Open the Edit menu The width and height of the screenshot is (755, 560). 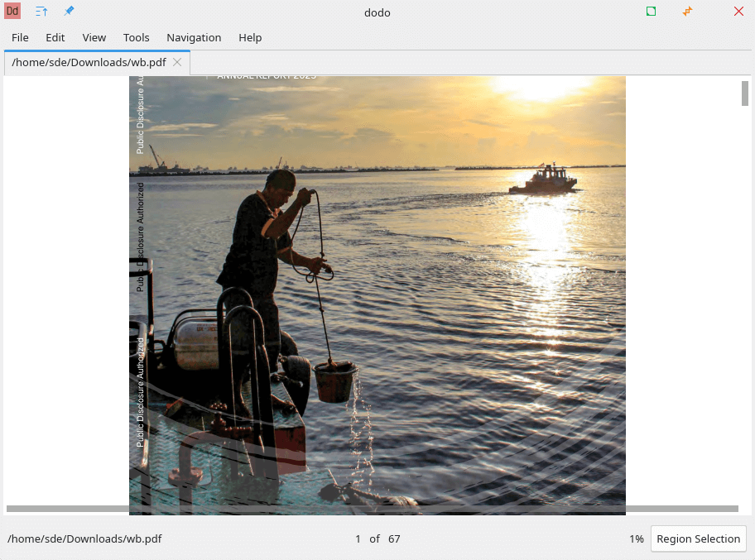[x=55, y=37]
